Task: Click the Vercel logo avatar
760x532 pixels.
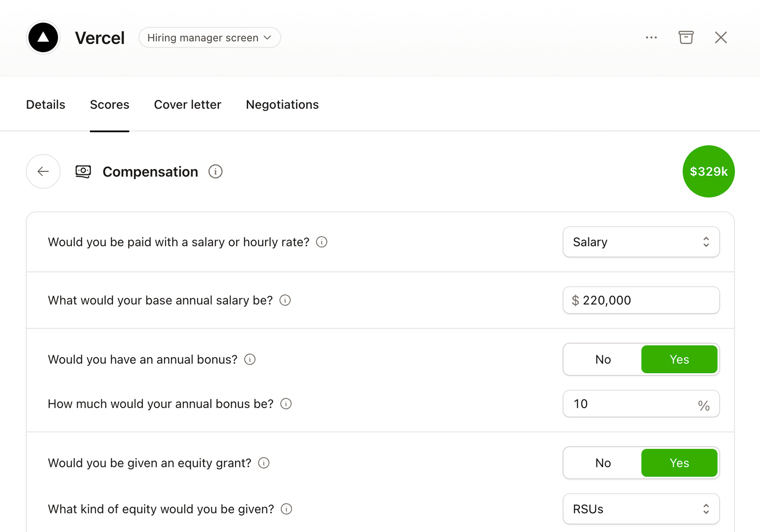Action: pos(43,38)
